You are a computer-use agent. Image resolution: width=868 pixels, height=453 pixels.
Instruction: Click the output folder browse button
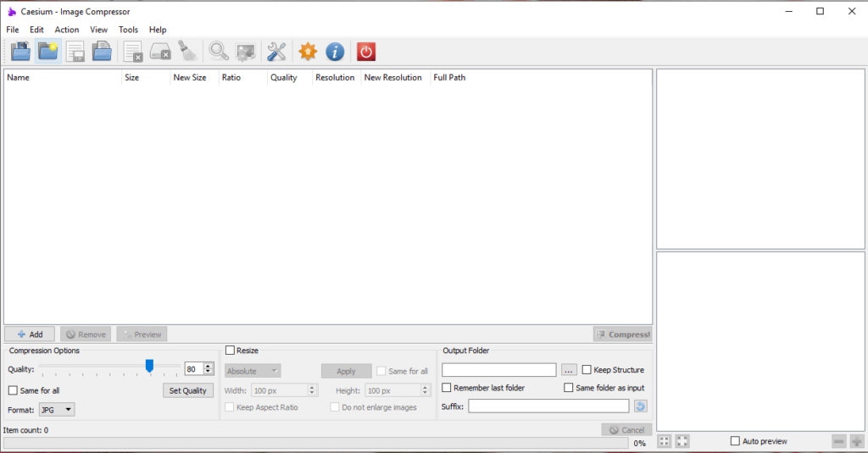pos(569,370)
